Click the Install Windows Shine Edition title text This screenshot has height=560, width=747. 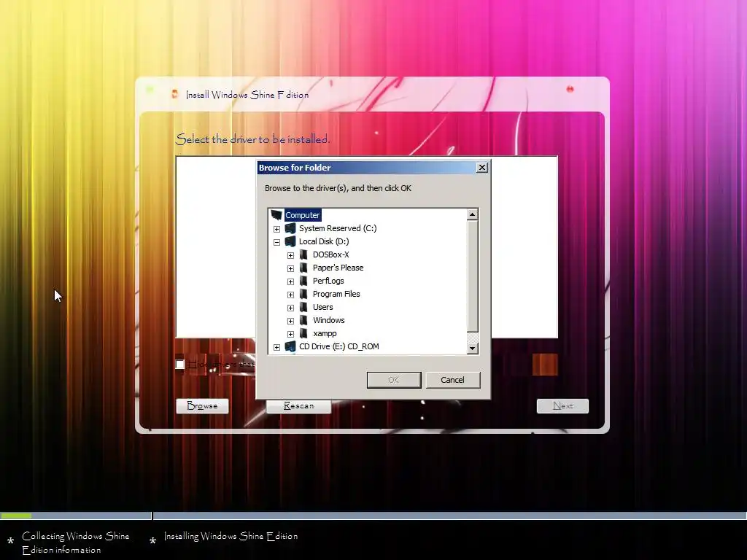click(247, 95)
